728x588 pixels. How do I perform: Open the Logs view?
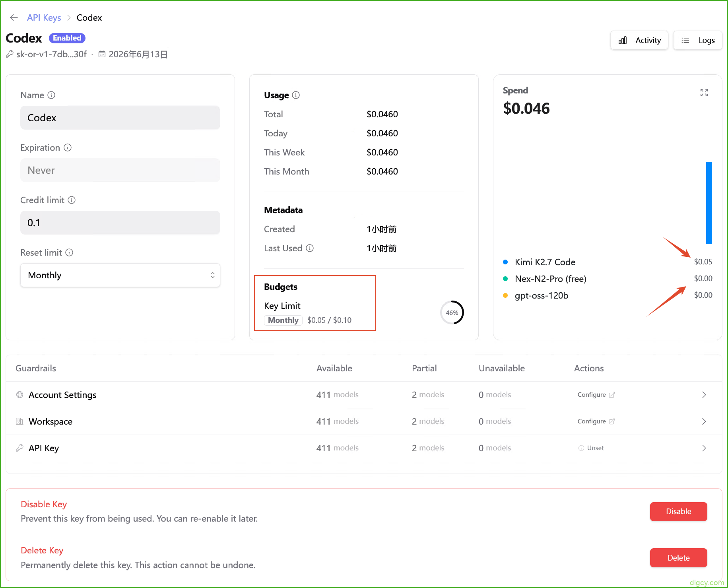[698, 40]
